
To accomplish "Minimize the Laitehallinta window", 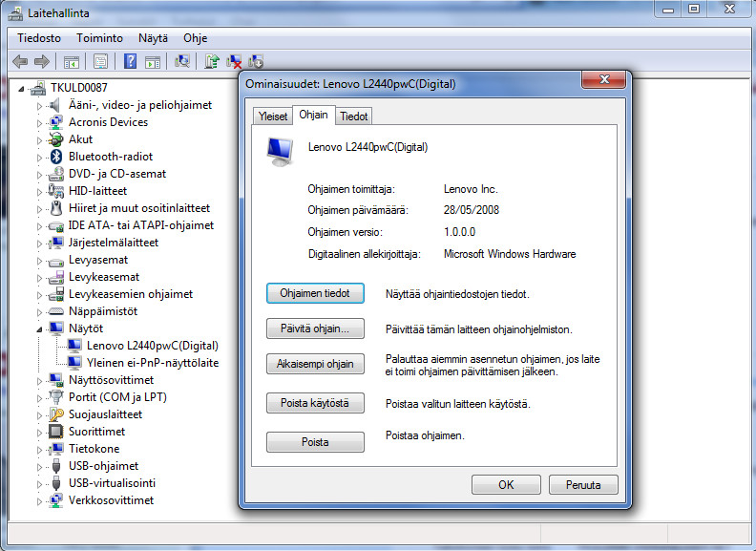I will pos(668,9).
